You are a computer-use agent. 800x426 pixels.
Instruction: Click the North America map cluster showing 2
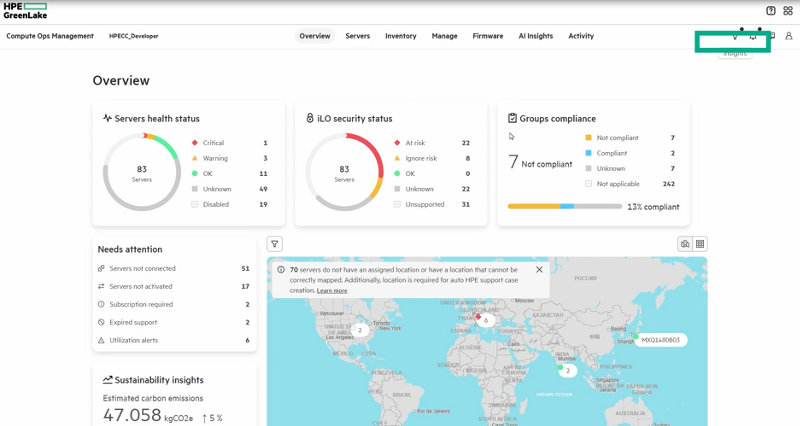[x=360, y=330]
